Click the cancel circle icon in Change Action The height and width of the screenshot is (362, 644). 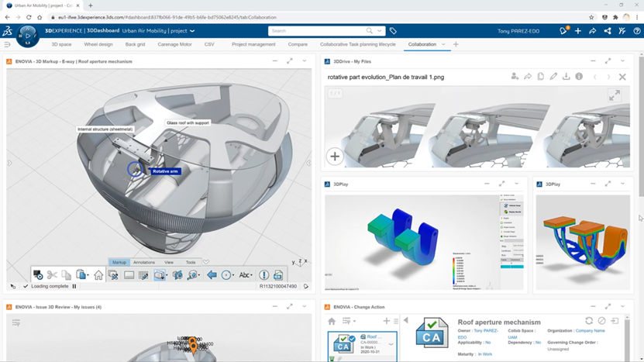point(601,320)
